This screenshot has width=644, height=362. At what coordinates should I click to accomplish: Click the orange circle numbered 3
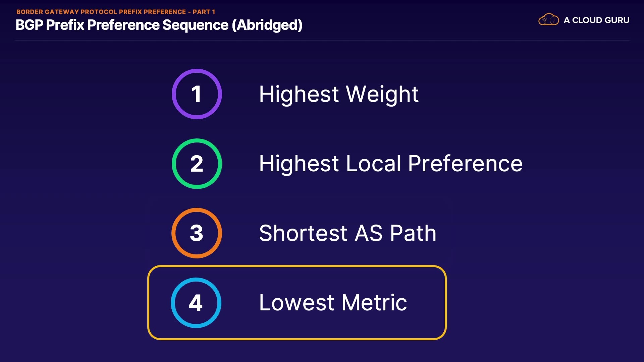click(x=197, y=233)
